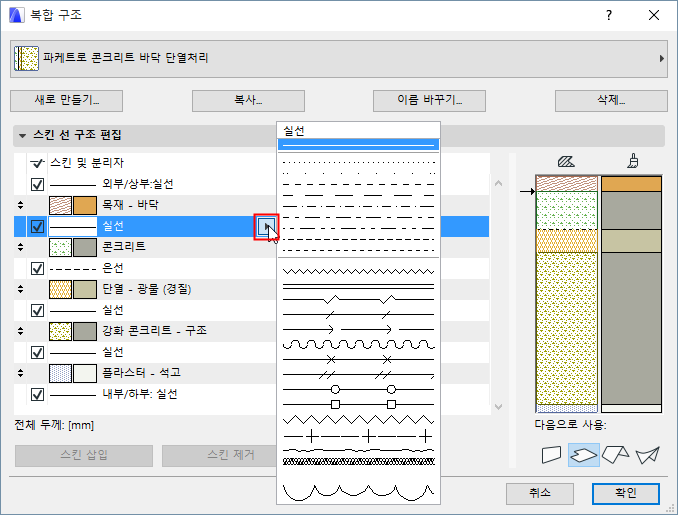Image resolution: width=678 pixels, height=515 pixels.
Task: Click the 스킨 삽입 button
Action: (84, 455)
